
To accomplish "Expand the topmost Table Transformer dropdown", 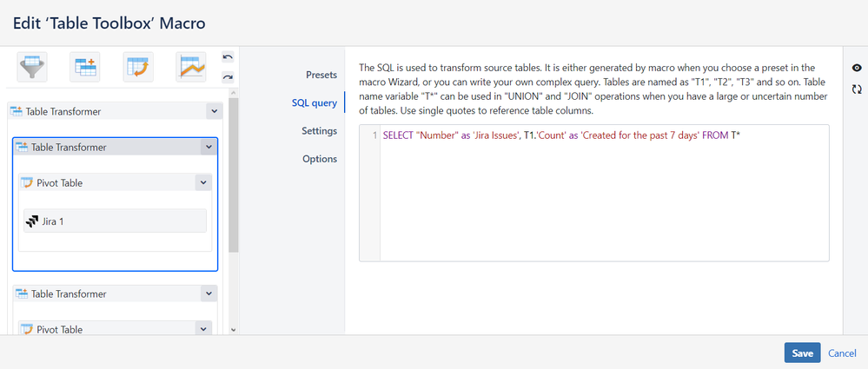I will coord(213,111).
